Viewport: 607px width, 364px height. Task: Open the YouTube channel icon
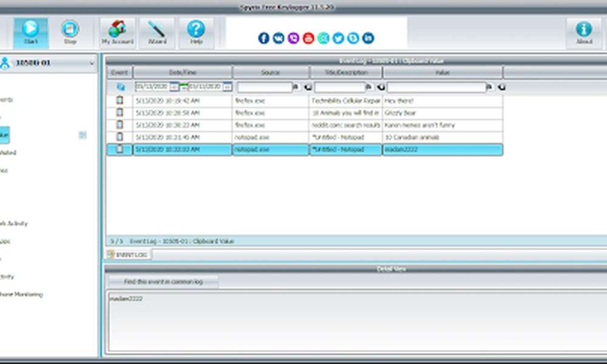pyautogui.click(x=309, y=38)
